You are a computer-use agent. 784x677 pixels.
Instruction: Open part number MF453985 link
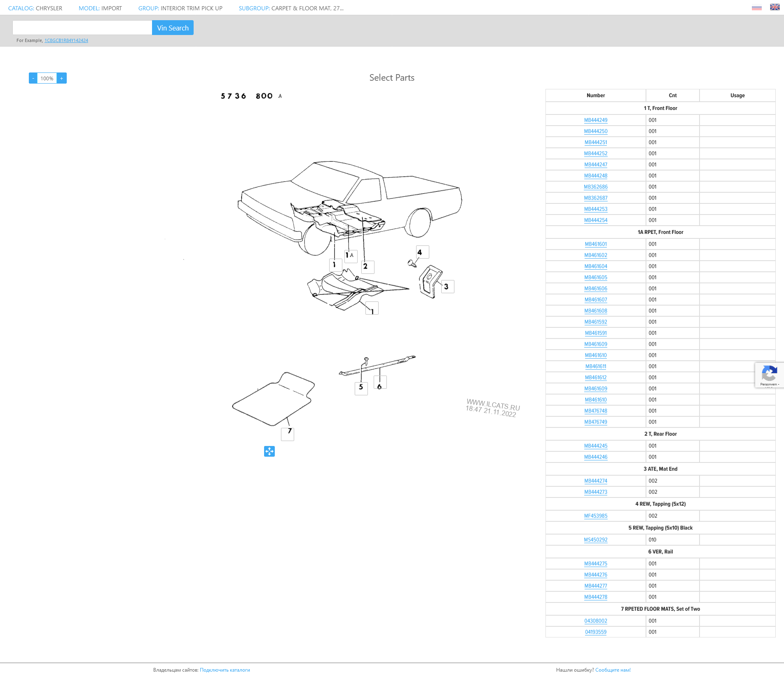(x=595, y=516)
